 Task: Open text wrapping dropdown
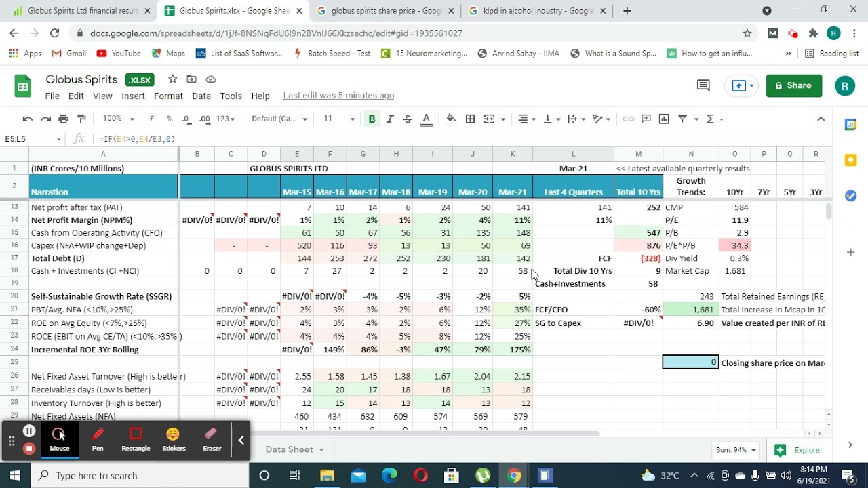(x=576, y=119)
